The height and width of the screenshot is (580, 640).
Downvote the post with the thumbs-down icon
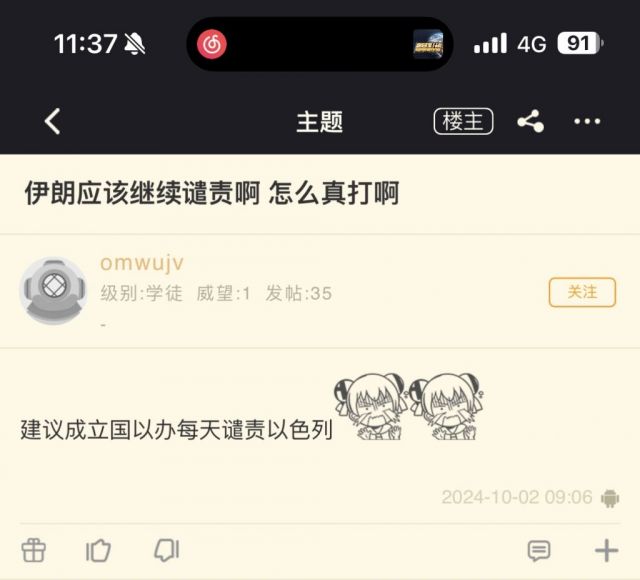tap(167, 550)
